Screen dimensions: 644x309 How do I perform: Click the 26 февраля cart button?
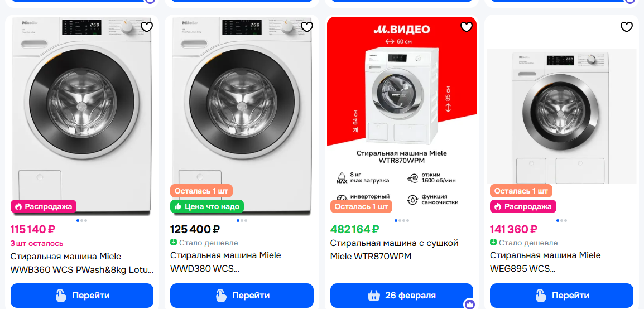[402, 296]
